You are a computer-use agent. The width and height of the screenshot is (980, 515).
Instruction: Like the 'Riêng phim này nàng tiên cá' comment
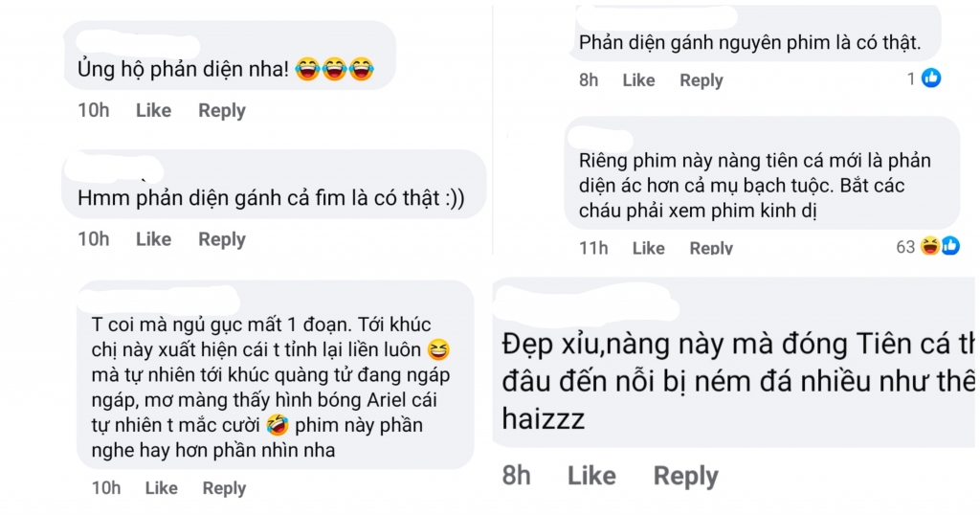tap(648, 248)
